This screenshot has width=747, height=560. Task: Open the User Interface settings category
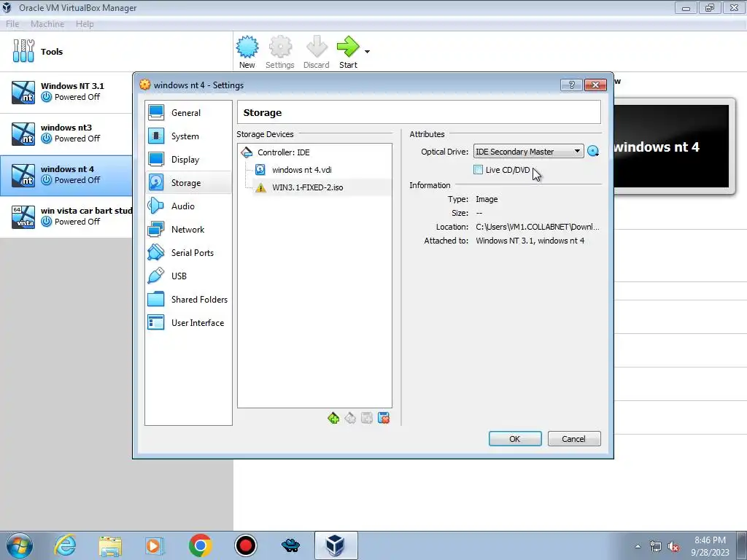coord(189,323)
